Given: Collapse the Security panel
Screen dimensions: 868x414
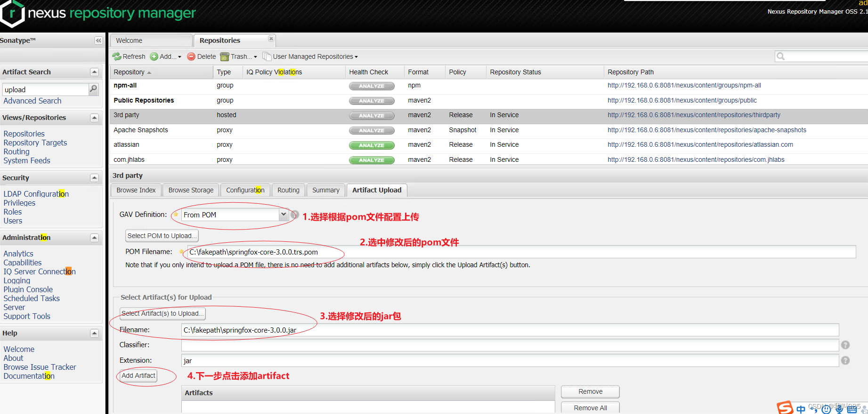Looking at the screenshot, I should pyautogui.click(x=94, y=178).
